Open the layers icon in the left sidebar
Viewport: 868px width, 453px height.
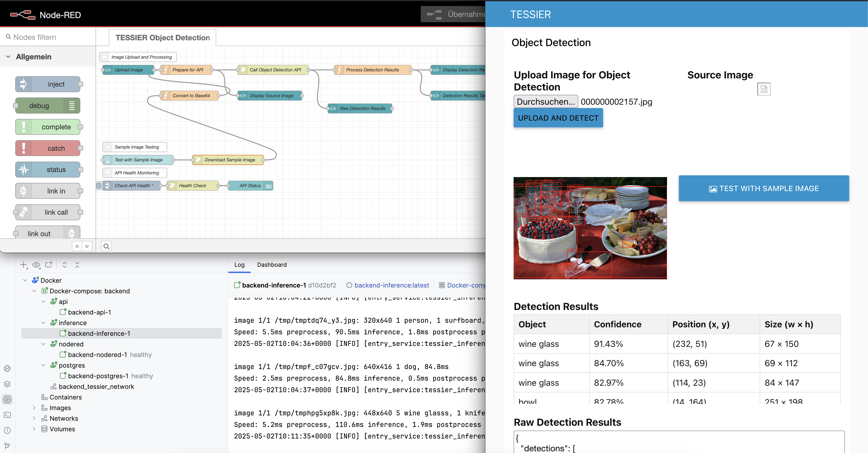pyautogui.click(x=7, y=384)
